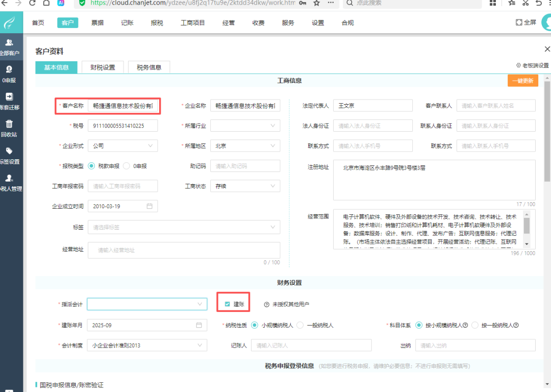Open the 报税 menu
Screen dimensions: 551x392
tap(157, 23)
